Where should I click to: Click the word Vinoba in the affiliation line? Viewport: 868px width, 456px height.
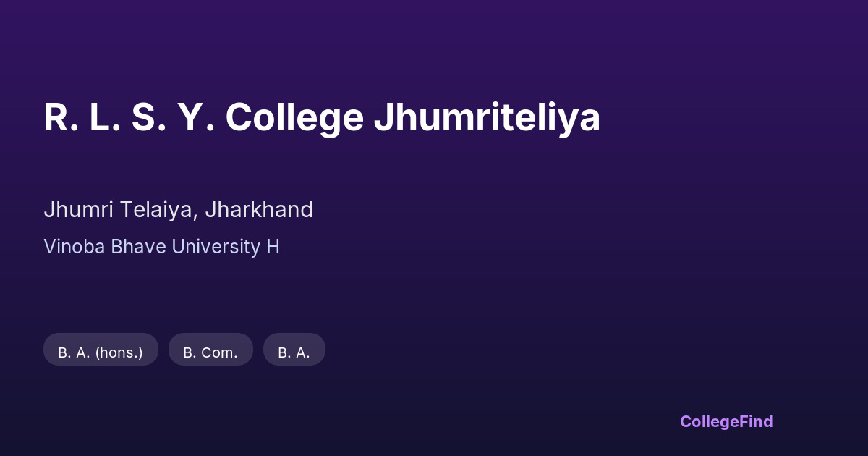(x=72, y=247)
